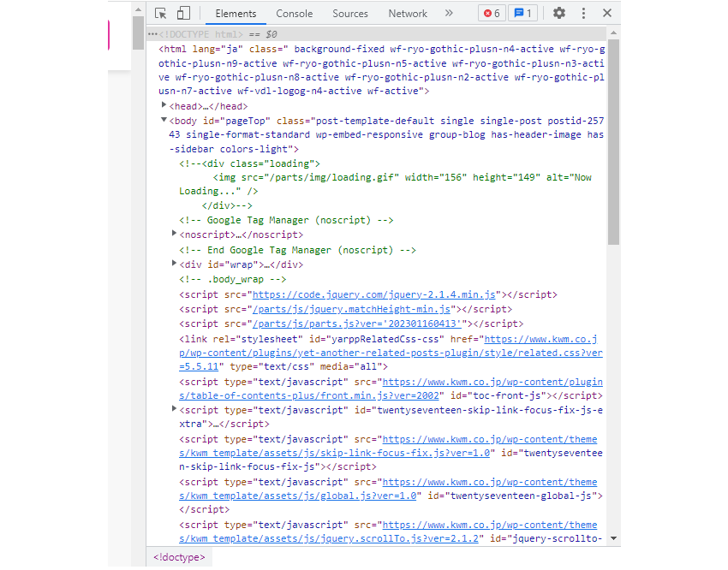Click the Elements panel scroll up arrow
This screenshot has width=728, height=570.
(614, 33)
